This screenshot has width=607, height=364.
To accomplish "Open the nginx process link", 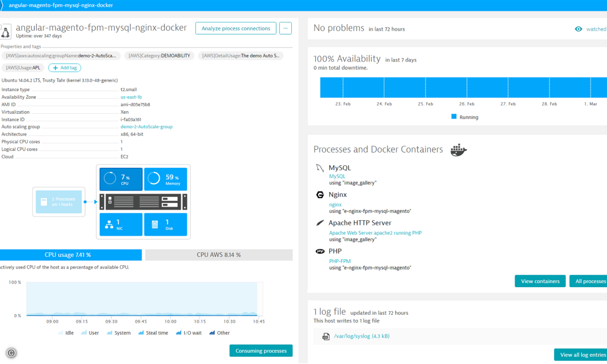I will point(335,205).
